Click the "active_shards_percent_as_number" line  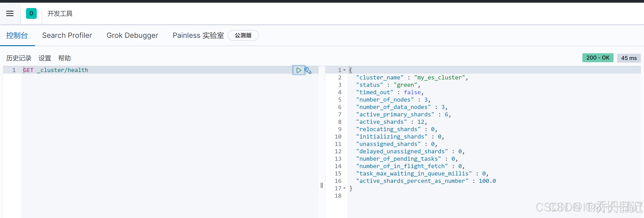point(426,181)
